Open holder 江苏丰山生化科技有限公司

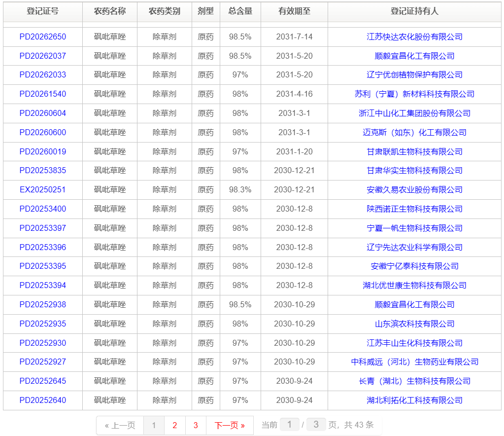click(x=415, y=343)
